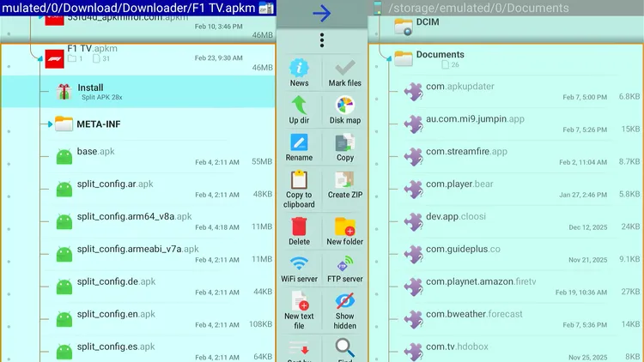Toggle Show hidden files
644x362 pixels.
coord(345,311)
